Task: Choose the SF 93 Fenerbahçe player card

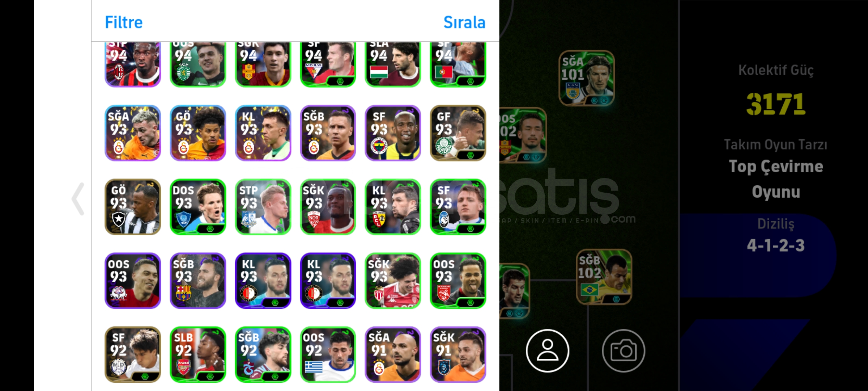Action: (393, 133)
